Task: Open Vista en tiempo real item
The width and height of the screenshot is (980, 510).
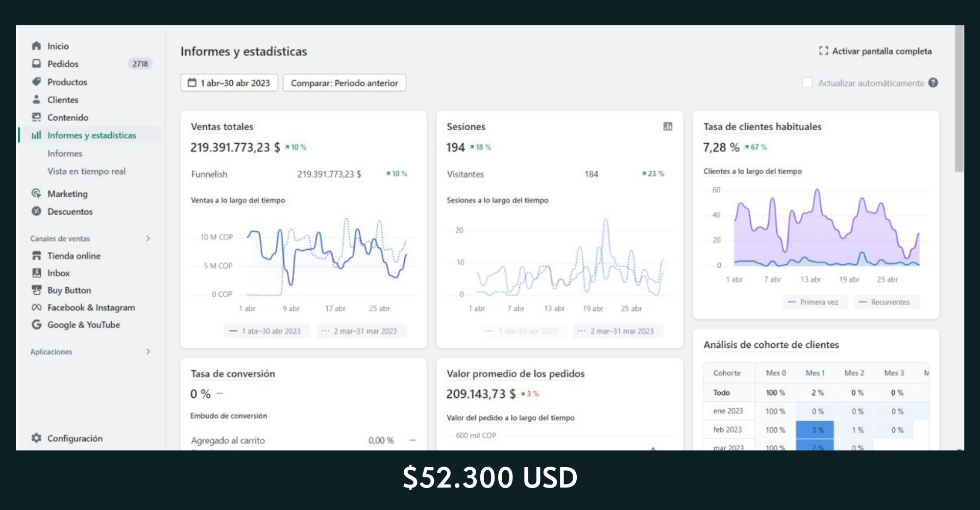Action: (86, 171)
